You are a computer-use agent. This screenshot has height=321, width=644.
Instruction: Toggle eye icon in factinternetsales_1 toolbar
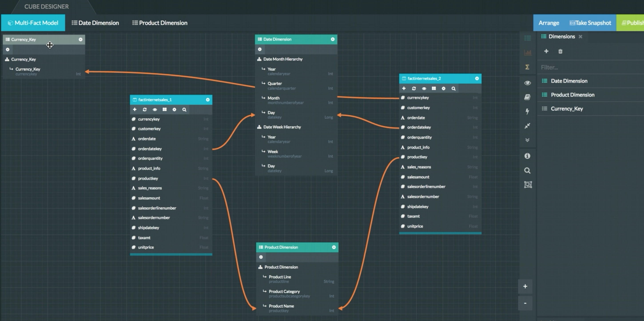[155, 110]
